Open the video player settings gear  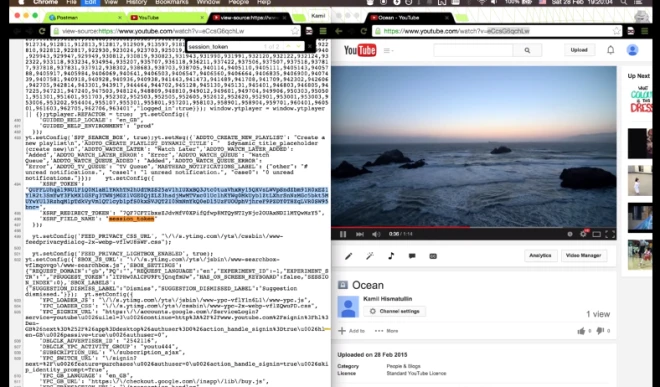click(583, 234)
